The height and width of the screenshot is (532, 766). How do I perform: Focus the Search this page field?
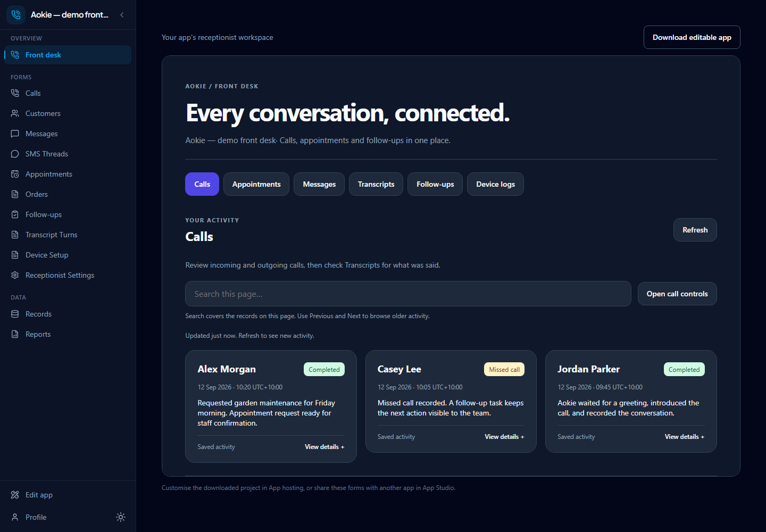pos(408,294)
